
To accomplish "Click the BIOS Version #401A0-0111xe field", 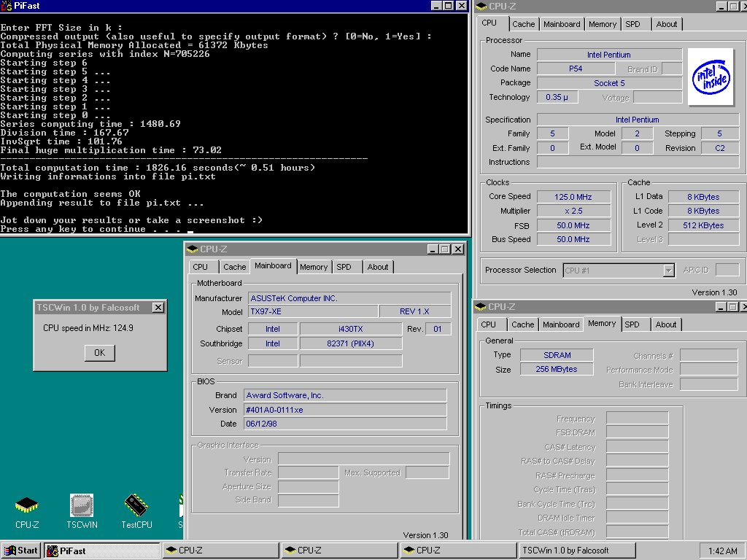I will pos(345,410).
